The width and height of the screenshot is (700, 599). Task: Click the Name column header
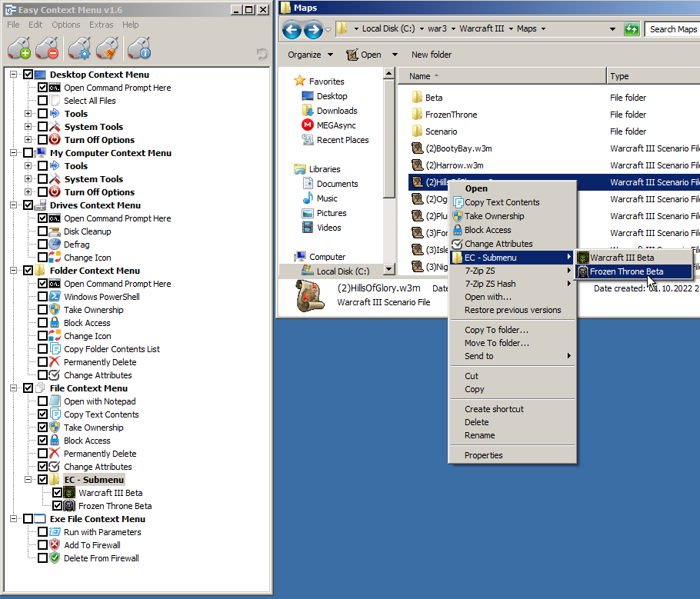pyautogui.click(x=502, y=76)
